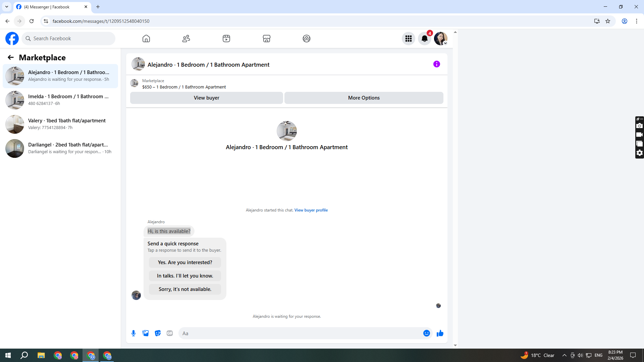Show hidden system tray icons
The height and width of the screenshot is (362, 644).
564,355
